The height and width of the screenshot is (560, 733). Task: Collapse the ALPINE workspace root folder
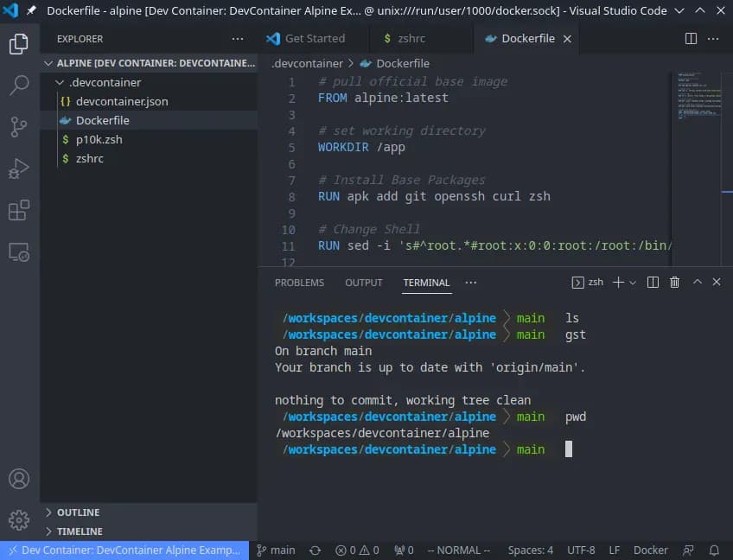149,63
